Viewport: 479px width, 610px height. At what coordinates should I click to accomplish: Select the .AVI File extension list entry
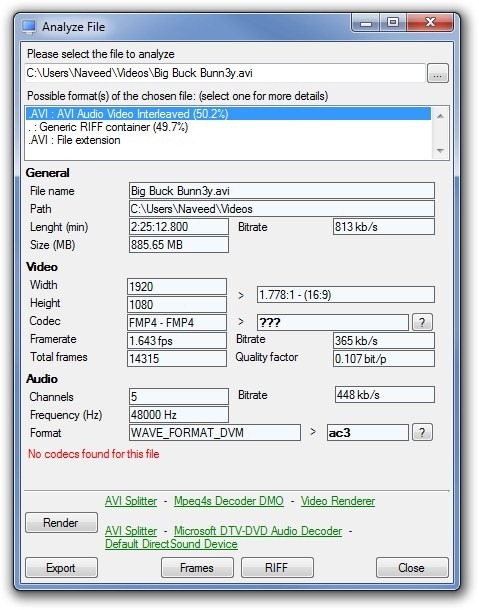[74, 140]
